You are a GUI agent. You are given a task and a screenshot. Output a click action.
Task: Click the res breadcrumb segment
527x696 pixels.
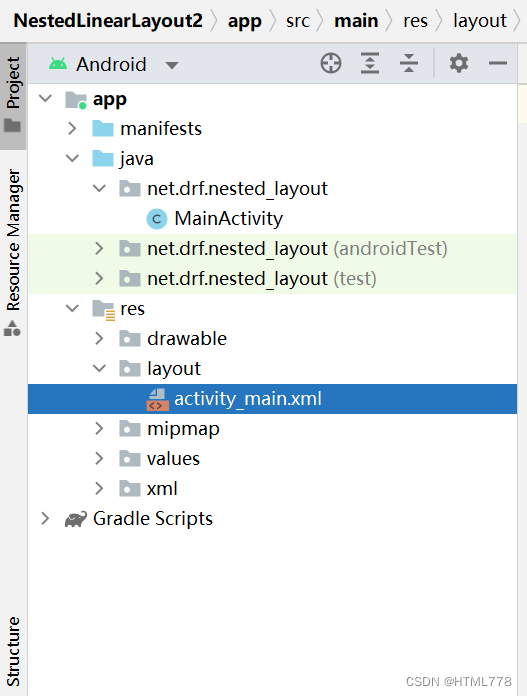[416, 20]
